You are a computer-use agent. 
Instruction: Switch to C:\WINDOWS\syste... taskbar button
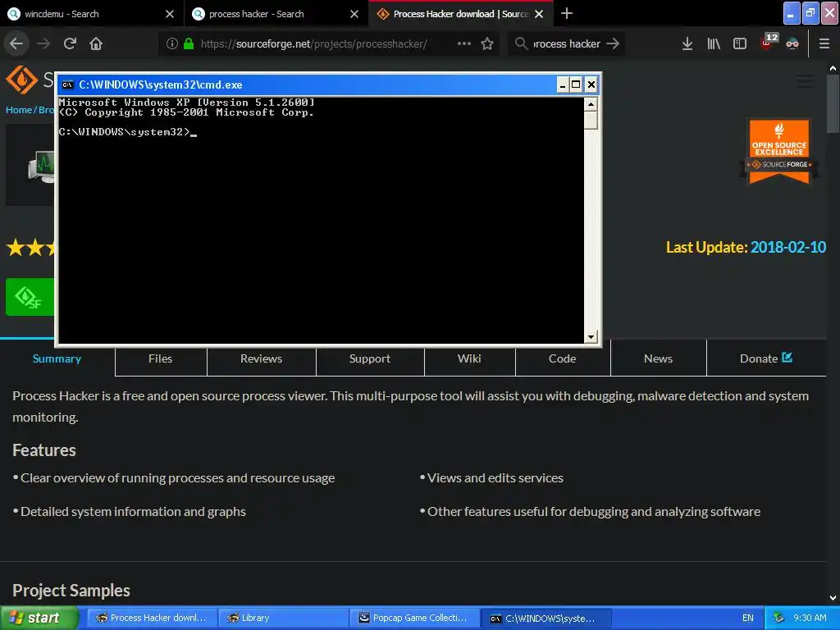coord(546,618)
